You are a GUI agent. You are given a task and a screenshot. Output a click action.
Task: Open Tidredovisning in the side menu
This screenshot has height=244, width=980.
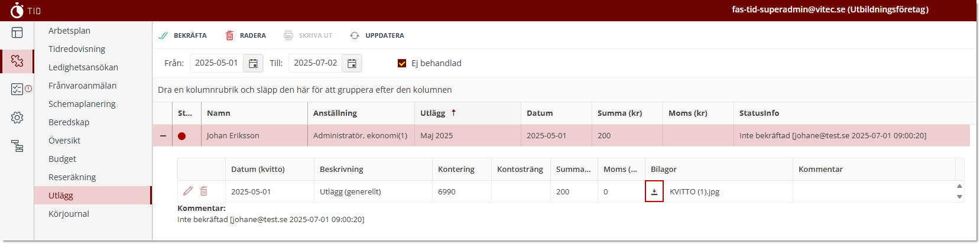[x=77, y=49]
